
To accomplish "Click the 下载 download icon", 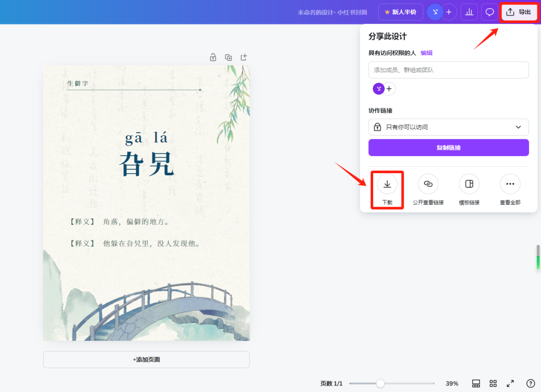I will [387, 184].
